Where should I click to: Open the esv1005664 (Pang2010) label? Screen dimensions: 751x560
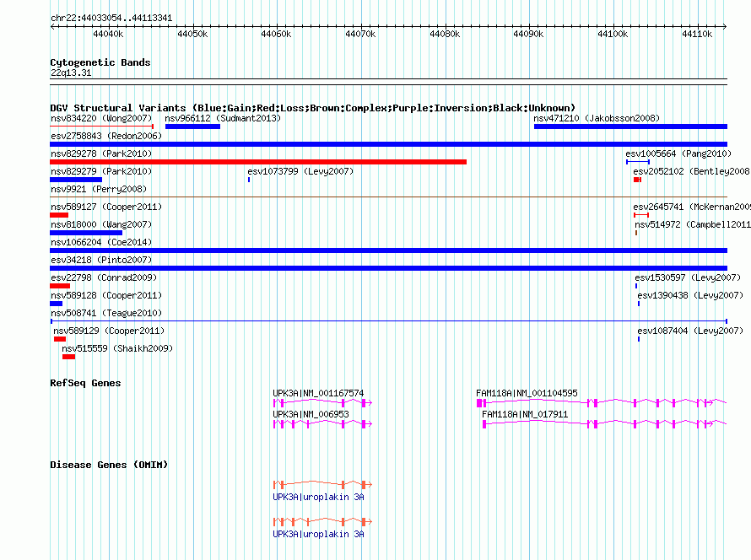(678, 153)
